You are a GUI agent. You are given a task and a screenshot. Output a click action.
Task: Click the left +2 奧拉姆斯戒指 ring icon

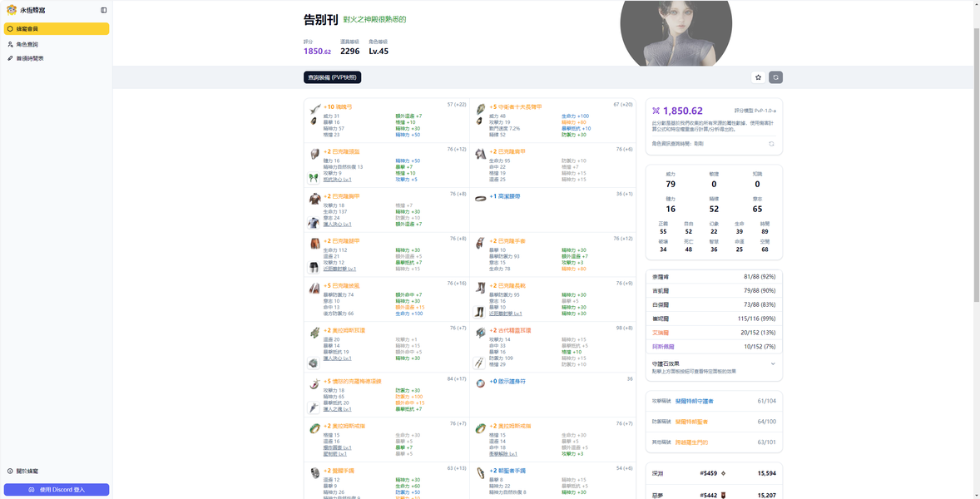314,428
